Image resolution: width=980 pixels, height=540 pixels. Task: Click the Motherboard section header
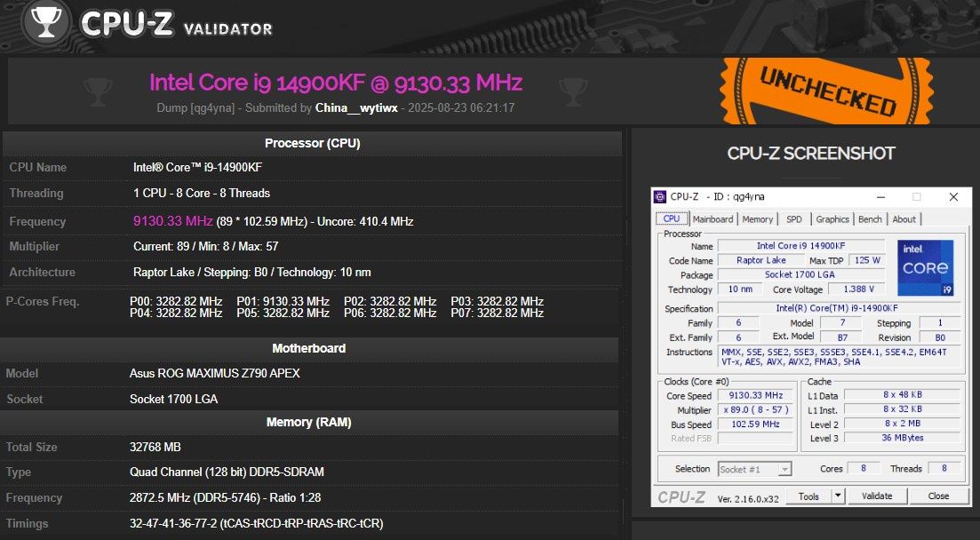pyautogui.click(x=309, y=348)
